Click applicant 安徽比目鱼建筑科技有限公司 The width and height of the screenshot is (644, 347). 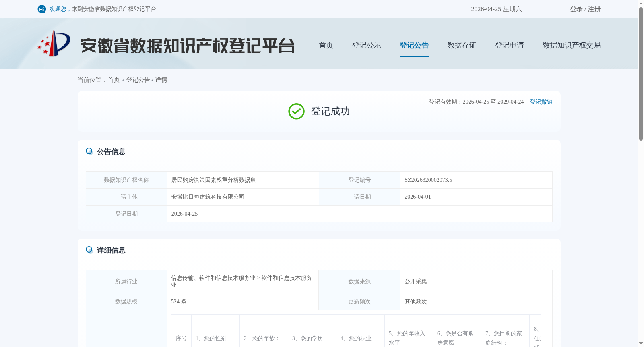(208, 197)
